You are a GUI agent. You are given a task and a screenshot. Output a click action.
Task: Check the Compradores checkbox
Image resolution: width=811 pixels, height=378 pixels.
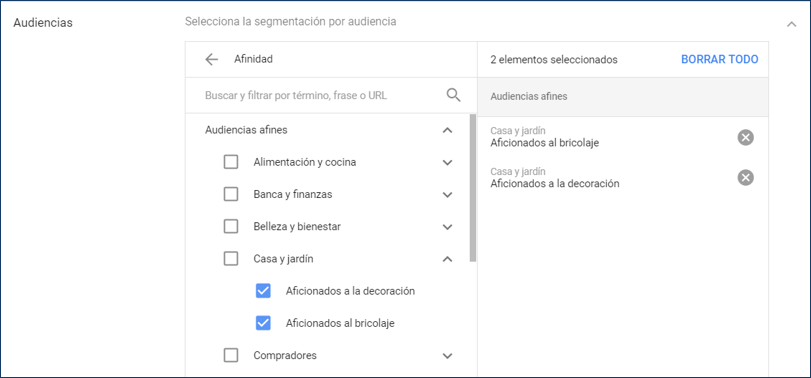(x=231, y=356)
